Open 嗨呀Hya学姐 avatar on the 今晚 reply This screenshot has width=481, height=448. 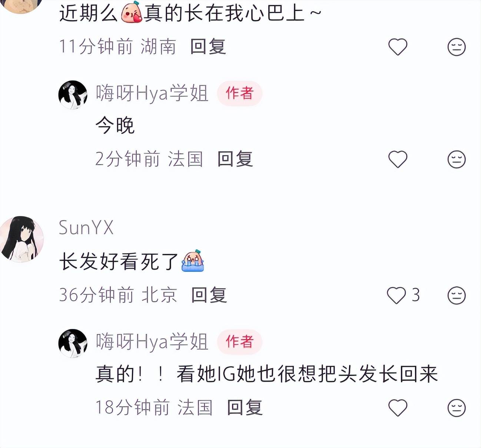(x=73, y=95)
